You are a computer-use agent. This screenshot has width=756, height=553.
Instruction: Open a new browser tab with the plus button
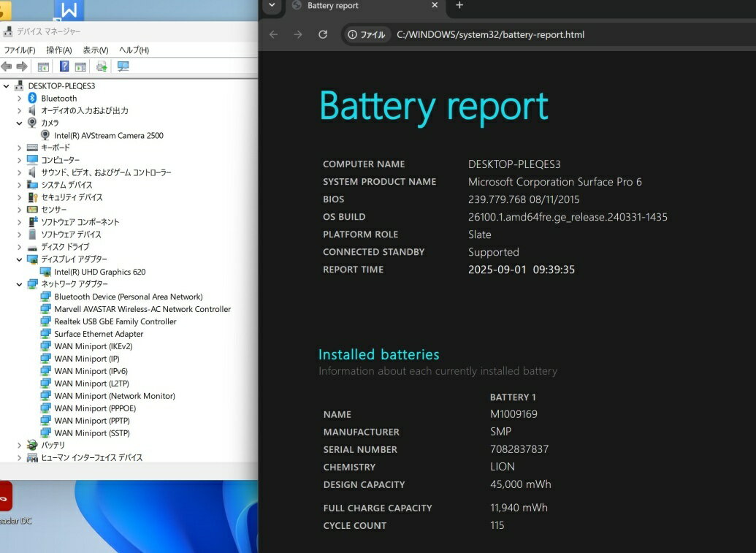click(x=459, y=7)
